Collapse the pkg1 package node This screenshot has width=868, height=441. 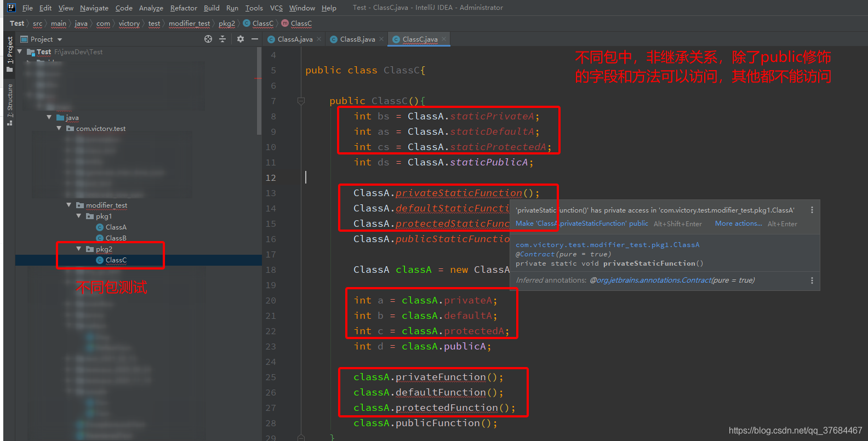click(x=79, y=216)
